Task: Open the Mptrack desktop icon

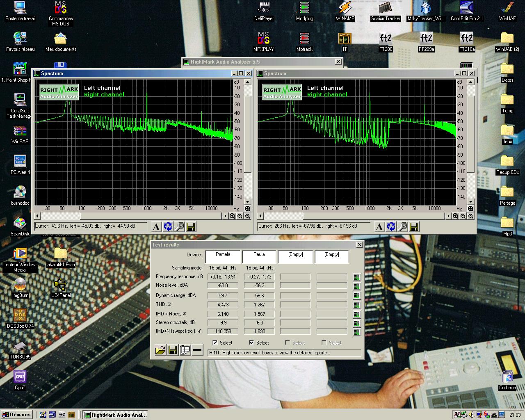Action: coord(304,42)
